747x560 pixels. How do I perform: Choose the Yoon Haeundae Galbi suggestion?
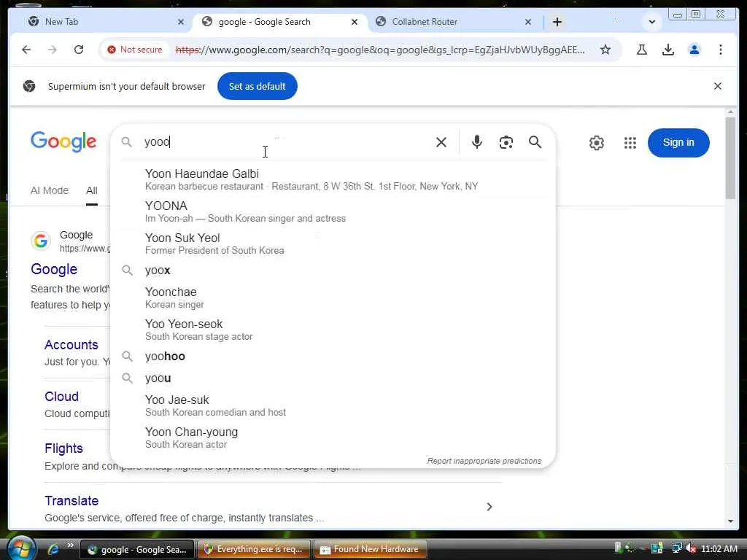pos(333,179)
